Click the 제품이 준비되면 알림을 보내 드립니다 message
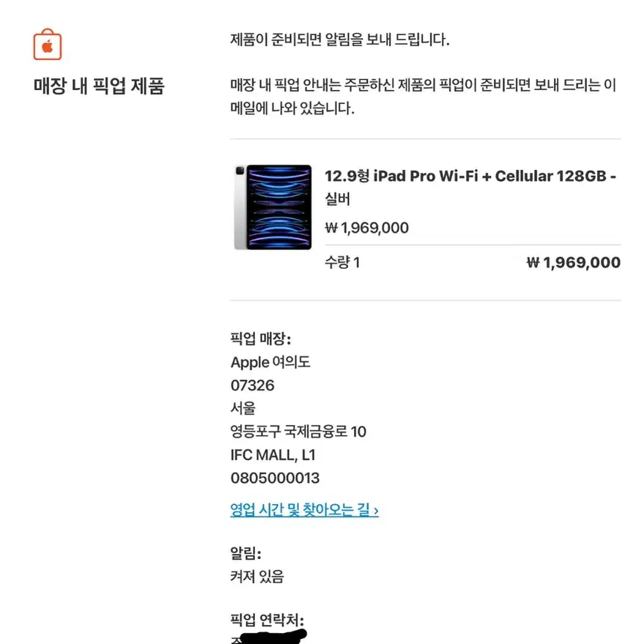 point(340,40)
